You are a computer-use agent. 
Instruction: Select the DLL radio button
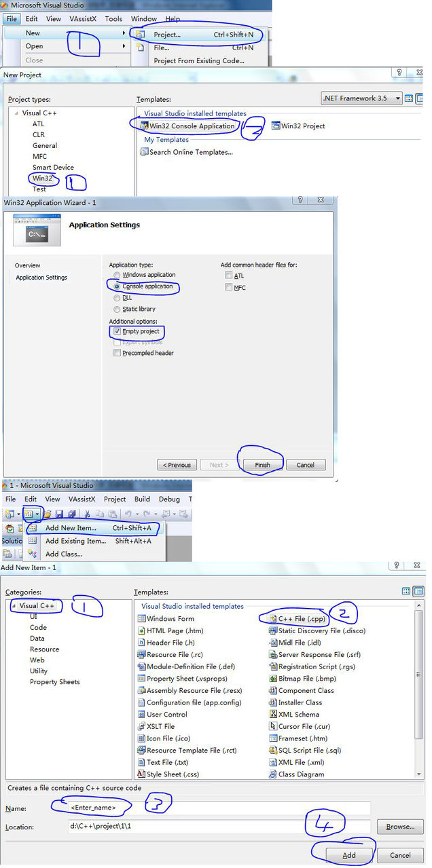(117, 298)
